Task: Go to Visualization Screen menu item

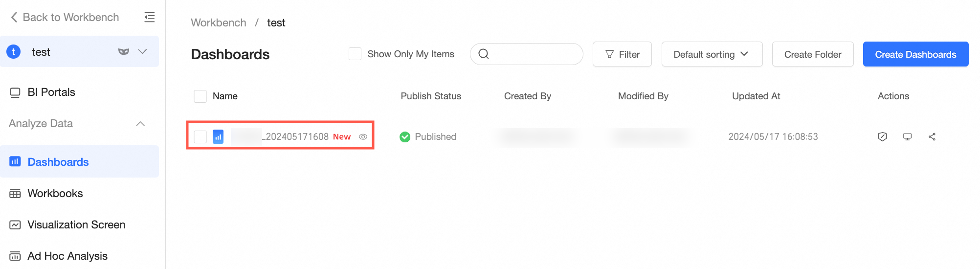Action: coord(76,225)
